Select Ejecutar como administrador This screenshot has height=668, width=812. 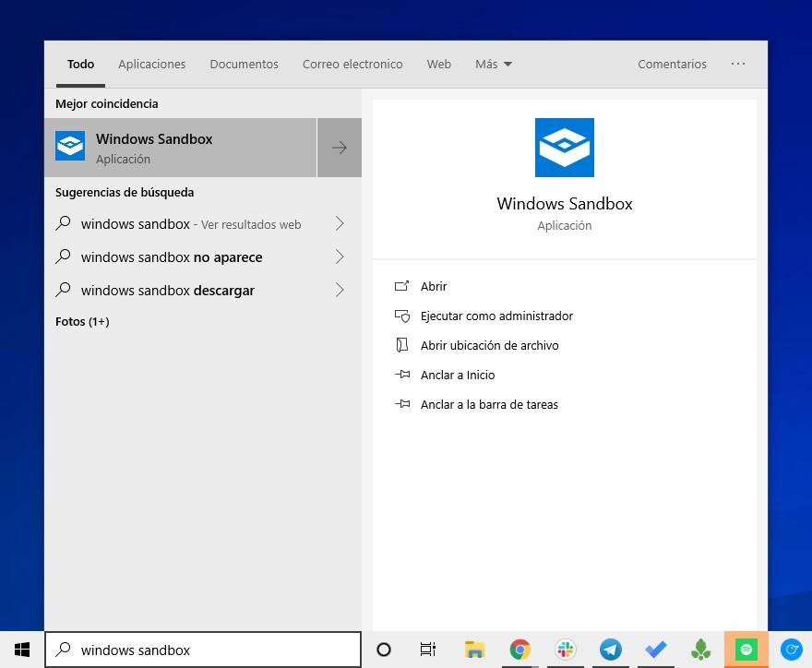tap(496, 316)
